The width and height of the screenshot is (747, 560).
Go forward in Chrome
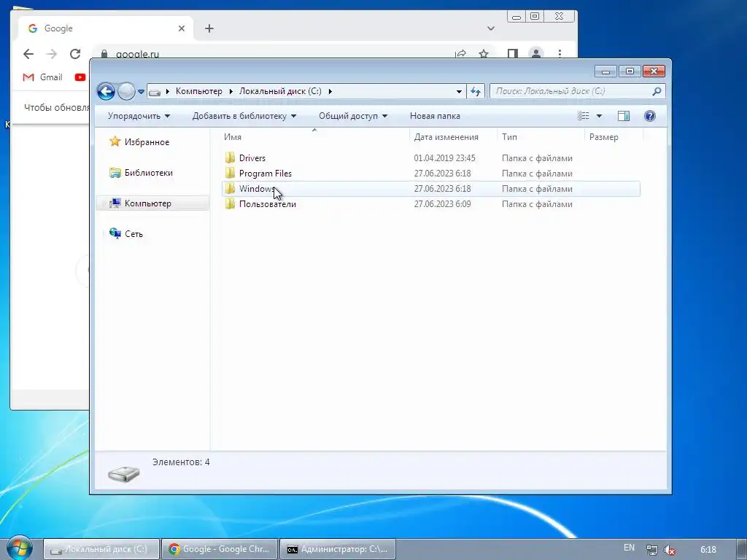click(52, 54)
